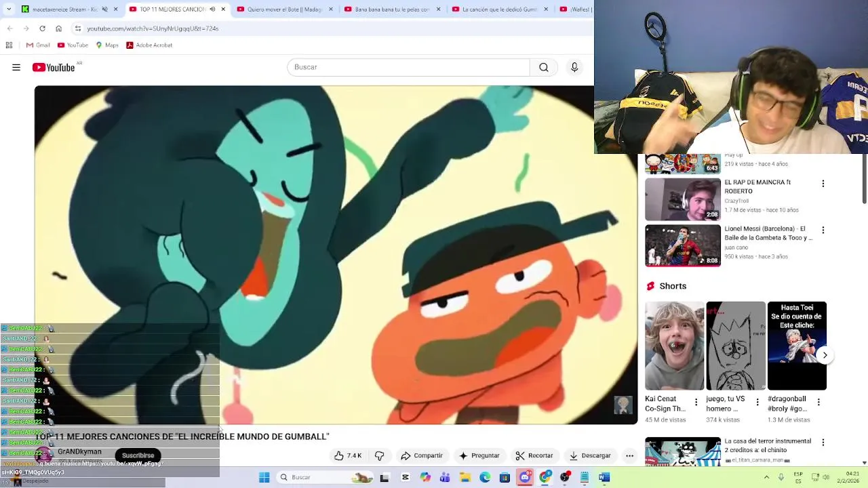868x488 pixels.
Task: Open the YouTube hamburger guide menu
Action: click(x=16, y=67)
